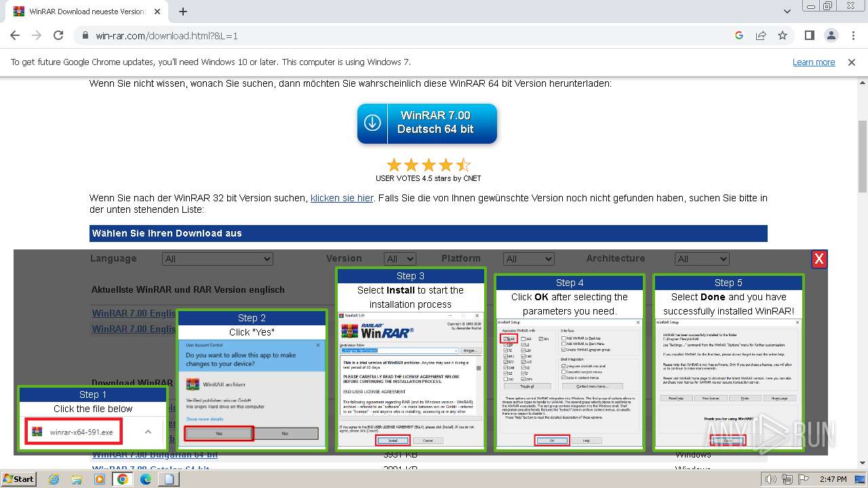Open Chrome's three-dot menu
The image size is (868, 488).
(852, 35)
